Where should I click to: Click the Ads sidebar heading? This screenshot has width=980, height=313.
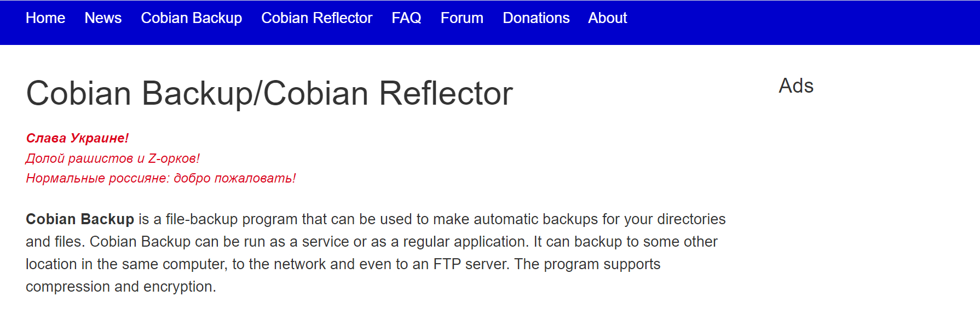coord(796,86)
